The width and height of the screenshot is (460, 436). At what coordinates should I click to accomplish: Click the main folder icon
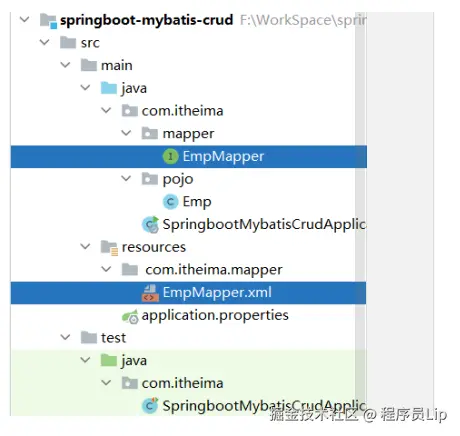89,65
